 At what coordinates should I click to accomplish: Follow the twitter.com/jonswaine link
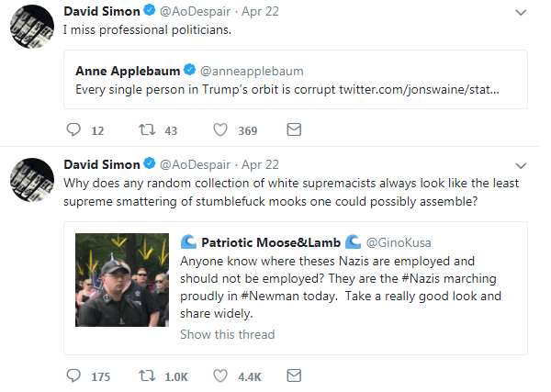(419, 90)
